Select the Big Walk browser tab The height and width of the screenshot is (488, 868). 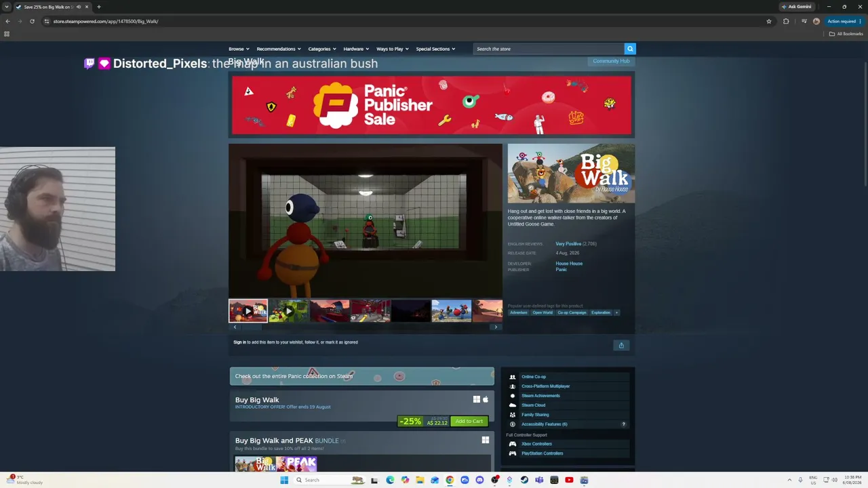52,7
